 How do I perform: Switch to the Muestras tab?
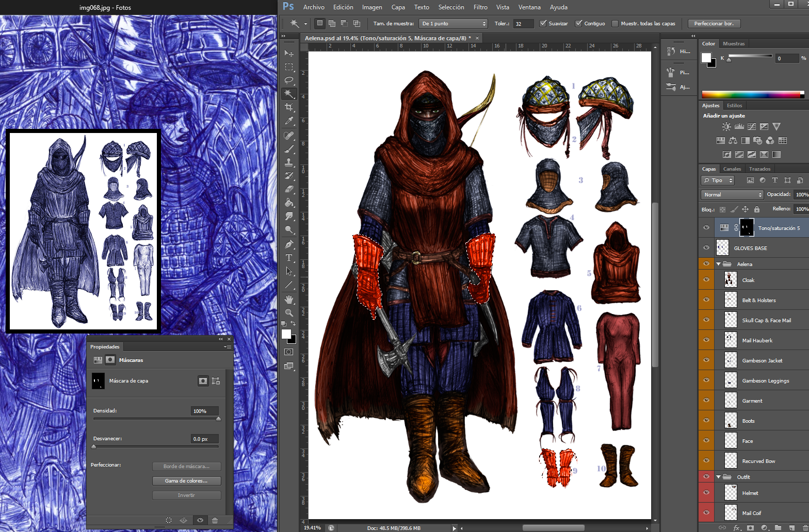tap(734, 43)
